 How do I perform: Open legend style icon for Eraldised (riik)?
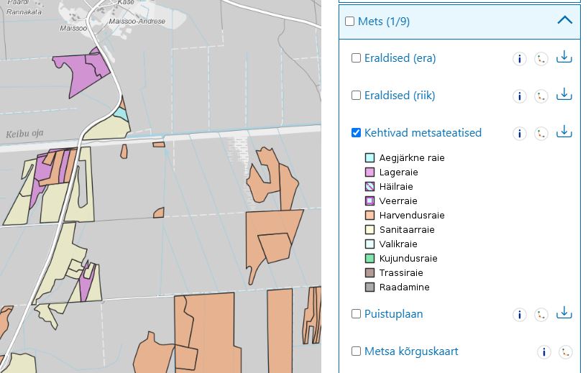click(x=541, y=96)
